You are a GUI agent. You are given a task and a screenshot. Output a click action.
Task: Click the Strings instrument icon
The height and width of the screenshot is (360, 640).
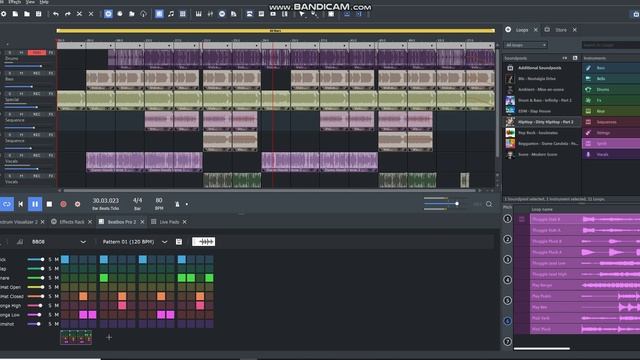[588, 133]
